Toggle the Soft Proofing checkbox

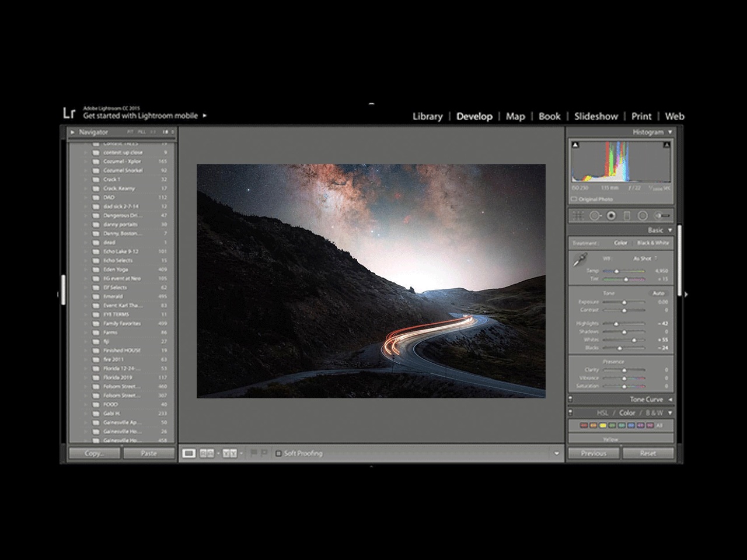point(278,453)
